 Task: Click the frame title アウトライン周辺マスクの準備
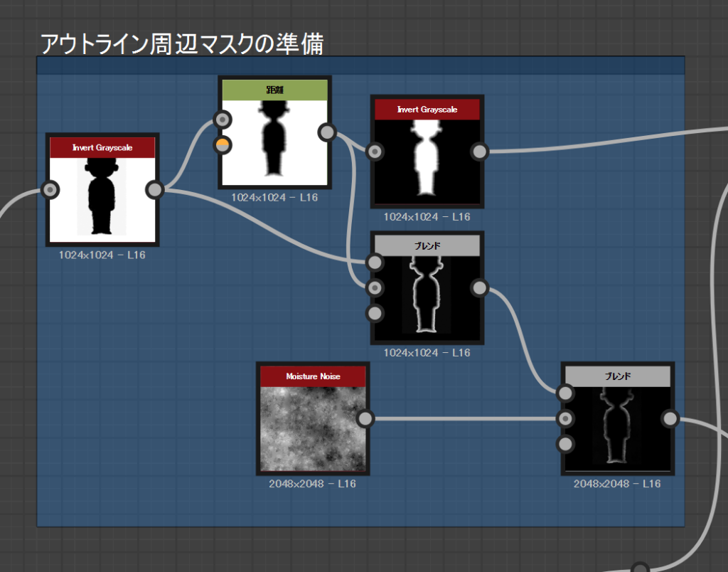(182, 44)
